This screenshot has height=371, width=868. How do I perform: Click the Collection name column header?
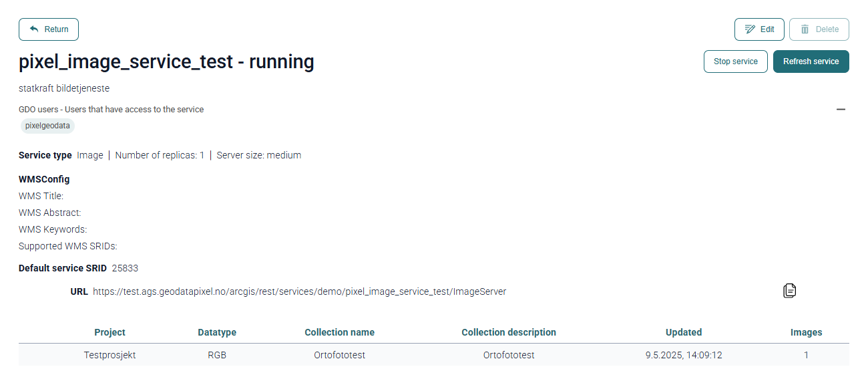click(339, 332)
